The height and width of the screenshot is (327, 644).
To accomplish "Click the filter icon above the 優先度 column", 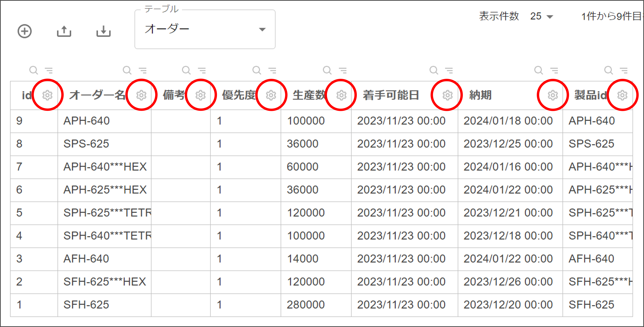I will (x=272, y=70).
